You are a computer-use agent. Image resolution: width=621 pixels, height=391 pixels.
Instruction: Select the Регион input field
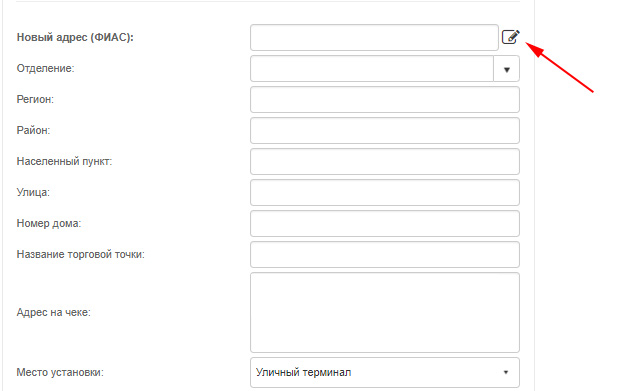tap(385, 99)
